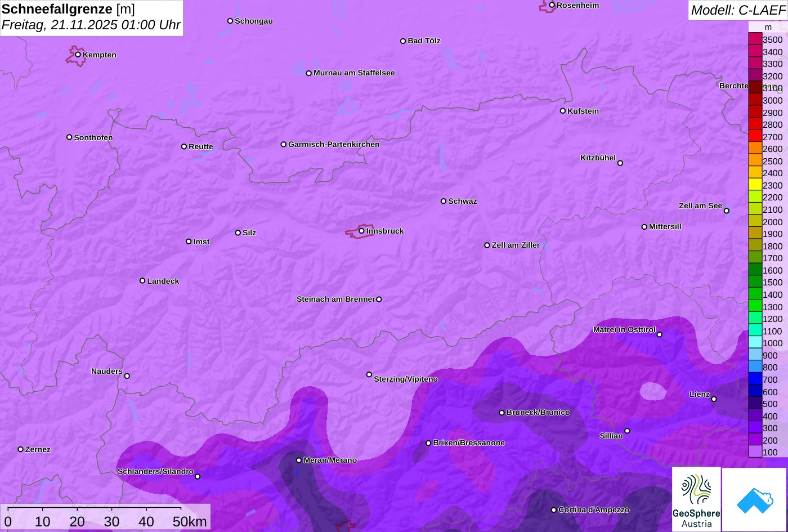Click the Cortina d'Ampezzo label
The width and height of the screenshot is (788, 532).
coord(594,510)
